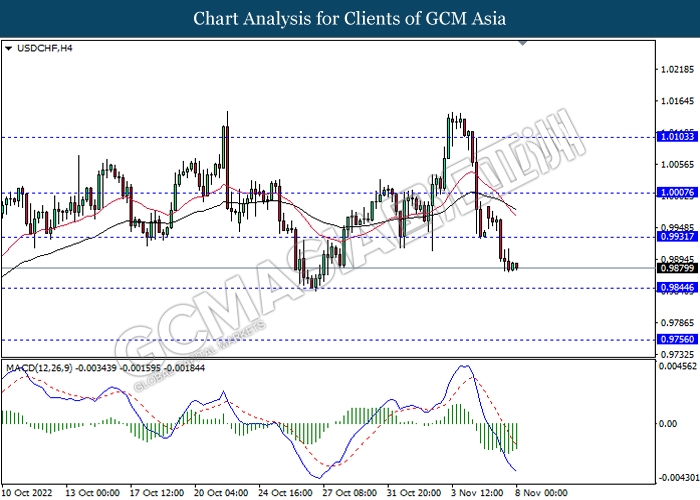Click the 1.00565 price axis value
Viewport: 700px width, 500px height.
click(678, 164)
